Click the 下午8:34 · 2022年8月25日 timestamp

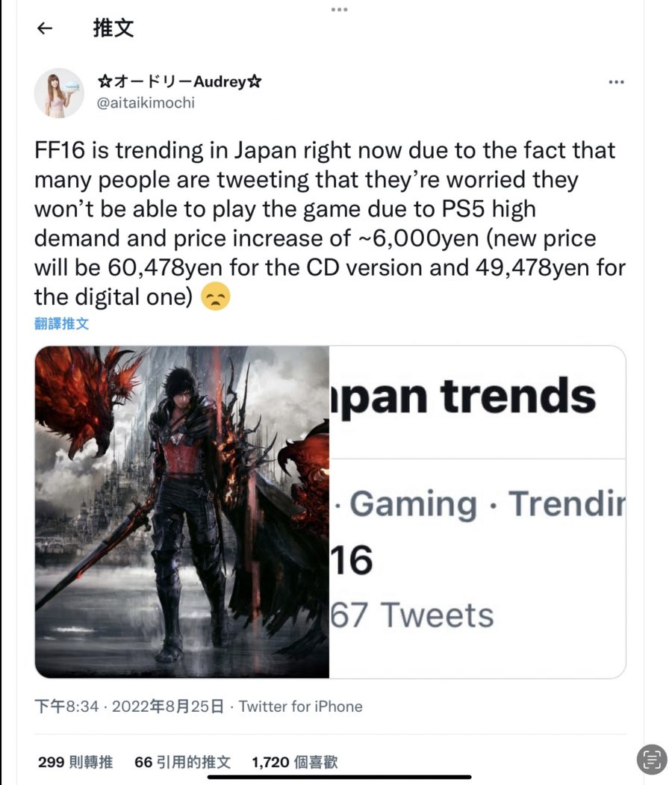129,707
